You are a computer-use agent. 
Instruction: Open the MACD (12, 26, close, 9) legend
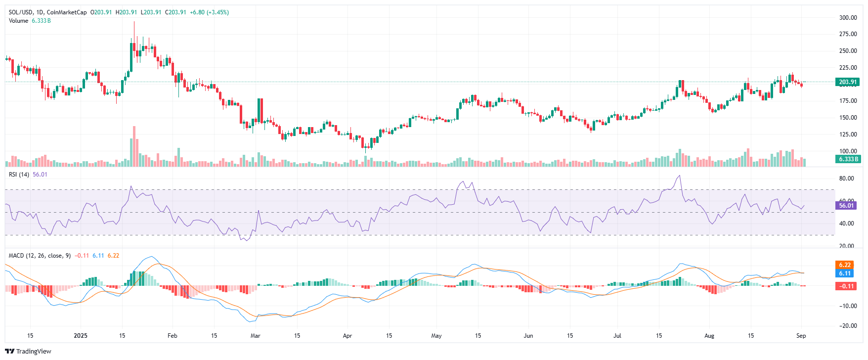[x=40, y=256]
